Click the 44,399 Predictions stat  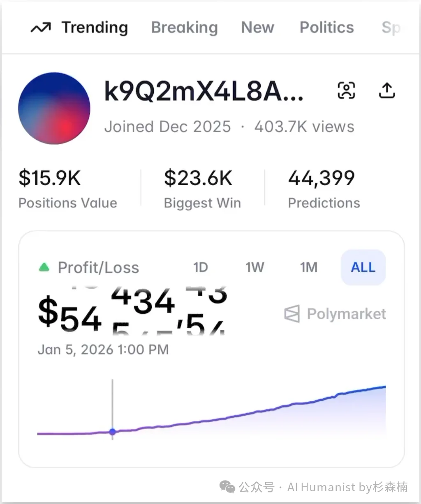pos(324,189)
